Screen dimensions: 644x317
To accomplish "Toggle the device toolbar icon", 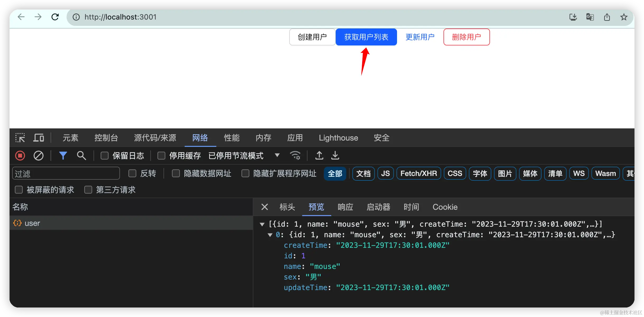I will (39, 138).
